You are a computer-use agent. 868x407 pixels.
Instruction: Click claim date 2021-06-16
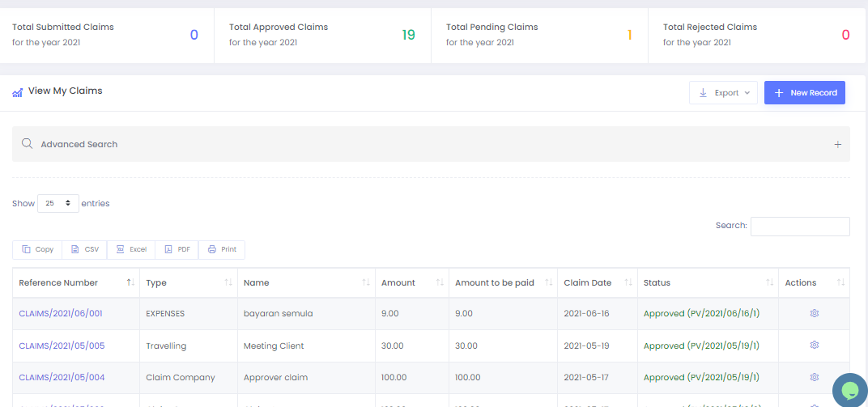(x=586, y=314)
